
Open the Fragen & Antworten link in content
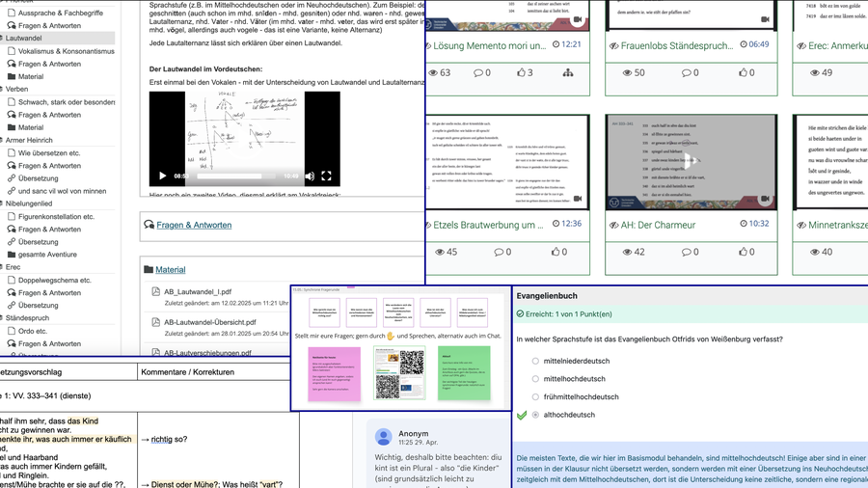(194, 225)
